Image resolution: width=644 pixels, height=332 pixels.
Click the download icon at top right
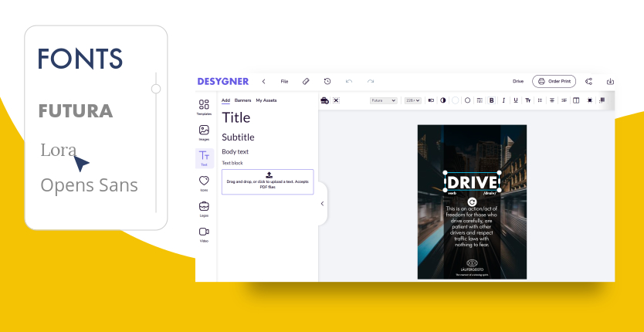coord(610,81)
